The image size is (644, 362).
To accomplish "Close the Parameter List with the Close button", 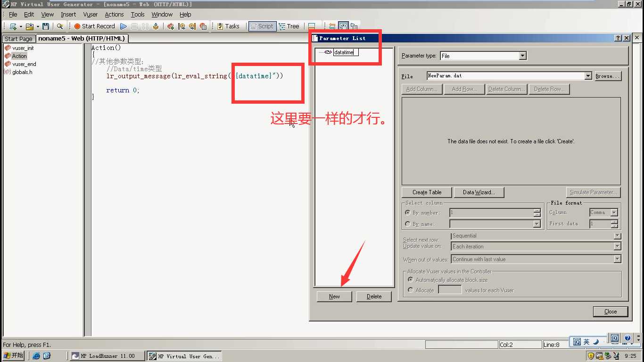I will point(611,312).
